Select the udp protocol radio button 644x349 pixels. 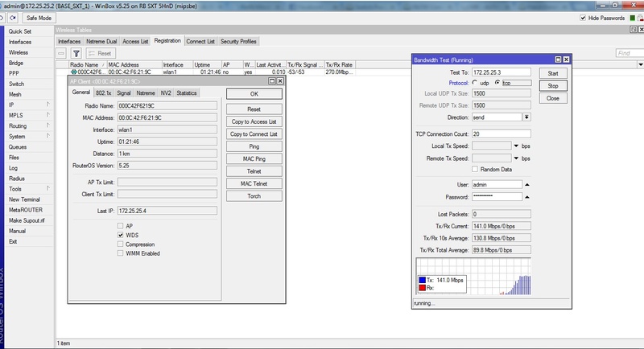click(476, 82)
